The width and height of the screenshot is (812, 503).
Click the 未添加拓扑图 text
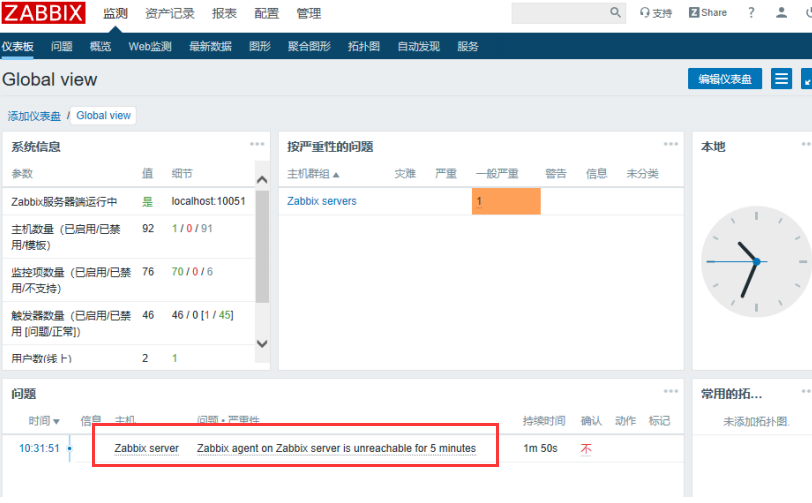point(756,422)
